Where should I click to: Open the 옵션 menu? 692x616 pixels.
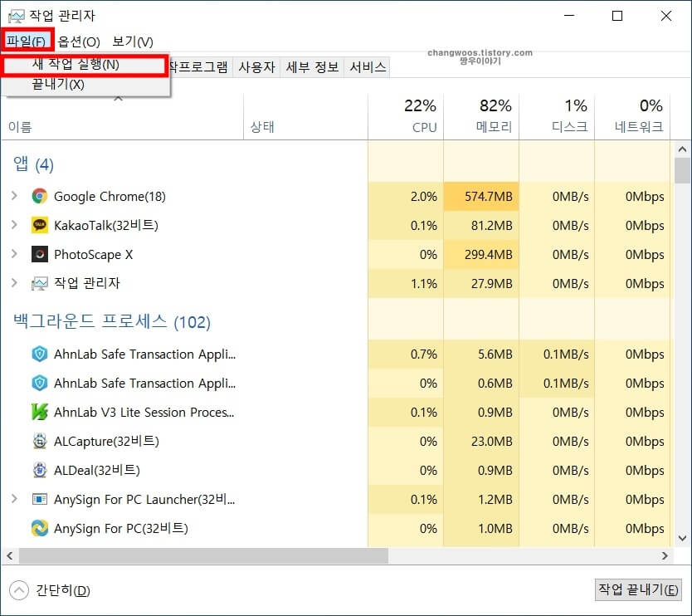76,41
